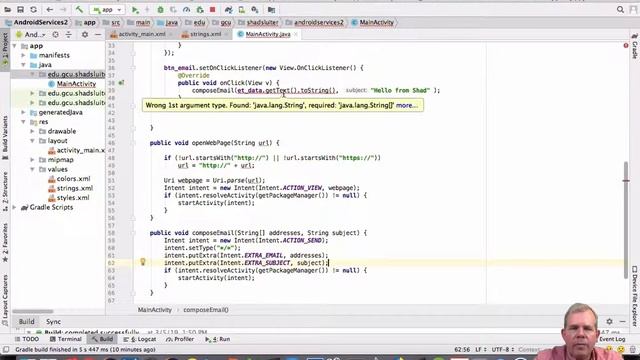Open the Event Log
The image size is (640, 360).
click(x=612, y=339)
